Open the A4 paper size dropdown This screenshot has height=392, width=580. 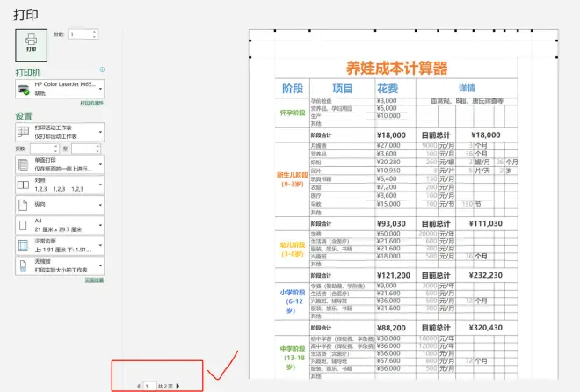pyautogui.click(x=60, y=225)
